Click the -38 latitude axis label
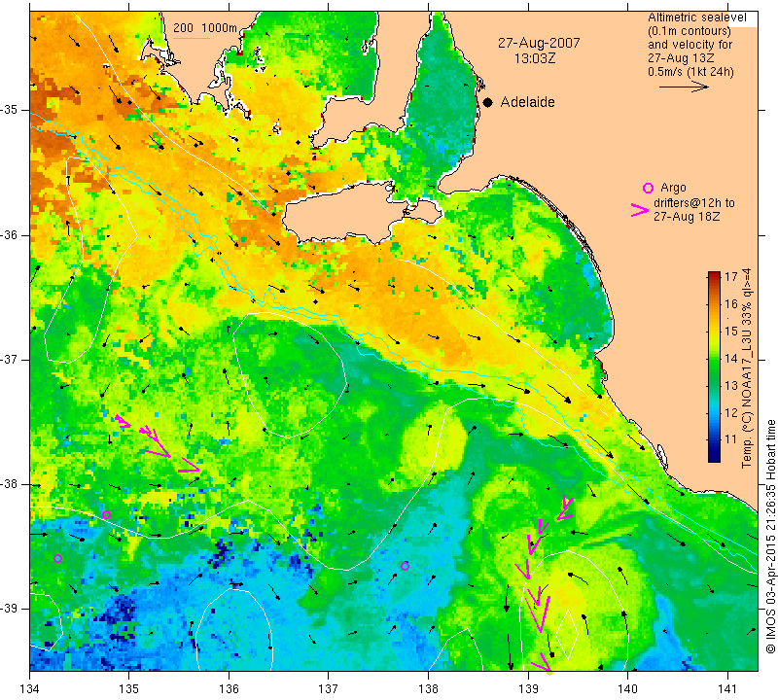This screenshot has width=778, height=700. 10,484
